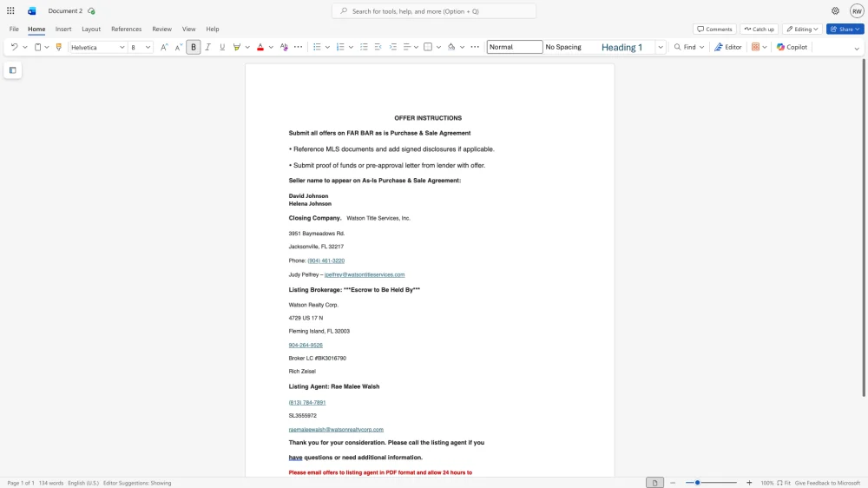
Task: Click the shading paint bucket icon
Action: (x=451, y=47)
